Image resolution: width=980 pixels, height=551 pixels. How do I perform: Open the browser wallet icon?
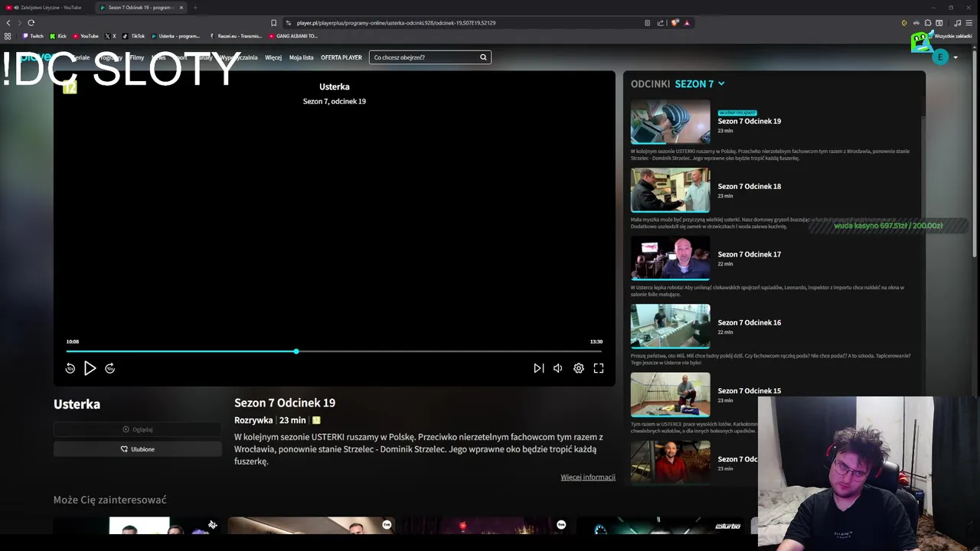939,23
